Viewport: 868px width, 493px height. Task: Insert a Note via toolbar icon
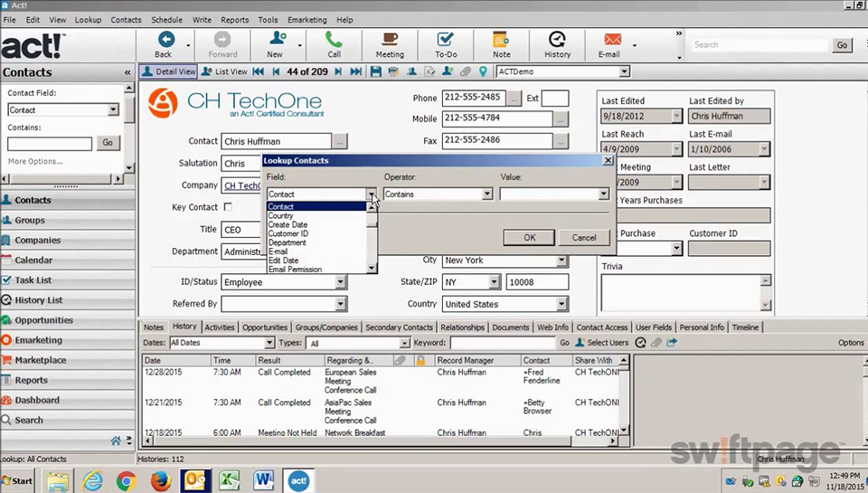pyautogui.click(x=502, y=44)
